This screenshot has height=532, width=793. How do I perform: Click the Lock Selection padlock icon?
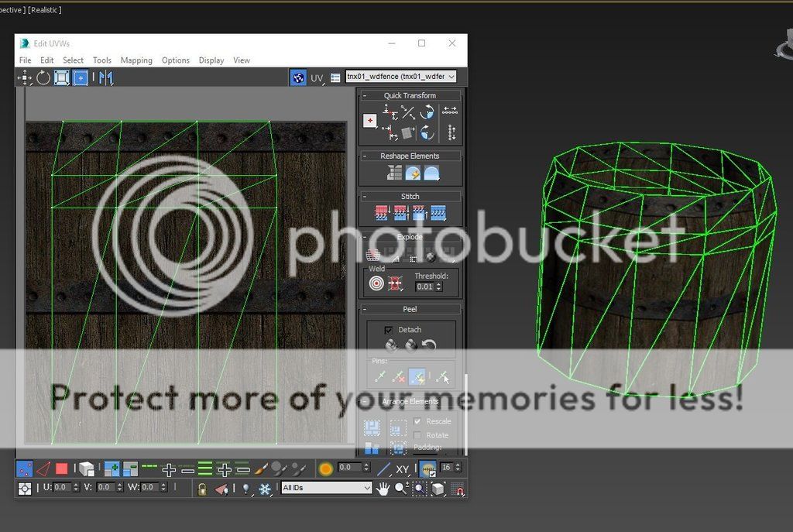pyautogui.click(x=201, y=489)
